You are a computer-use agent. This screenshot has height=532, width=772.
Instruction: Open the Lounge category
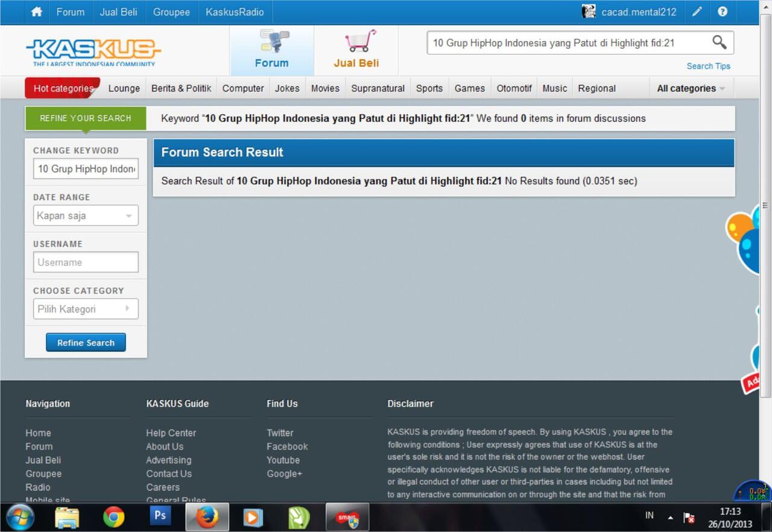tap(124, 88)
